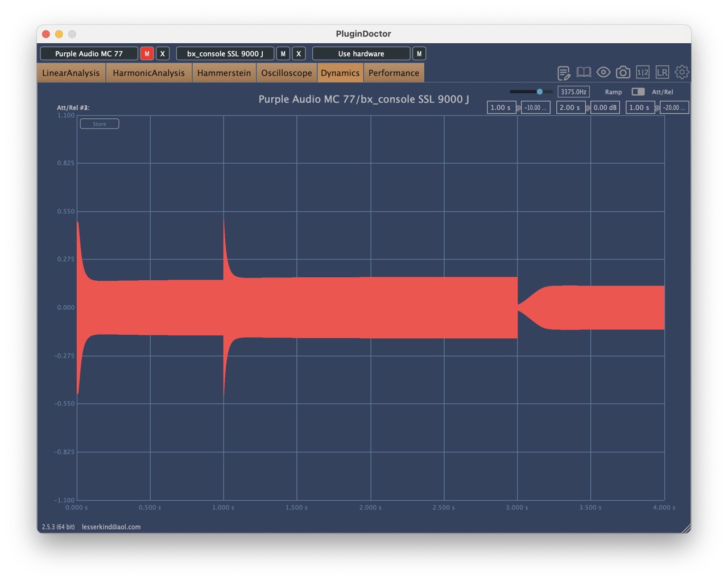
Task: Click the X bypass toggle for bx_console SSL 9000 J
Action: (299, 53)
